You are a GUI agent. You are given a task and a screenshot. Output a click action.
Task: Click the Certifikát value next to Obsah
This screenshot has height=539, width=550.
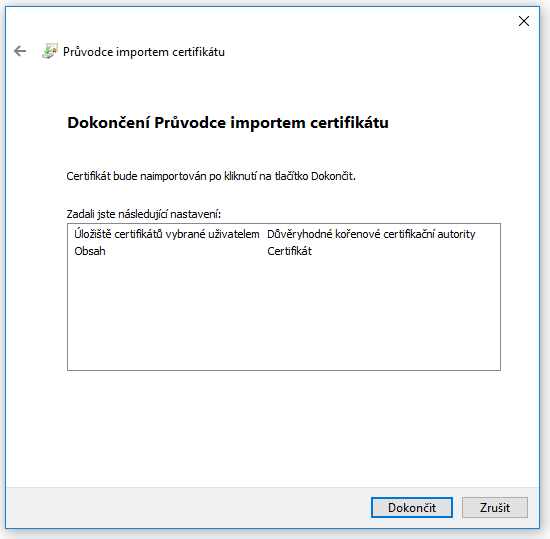[289, 251]
